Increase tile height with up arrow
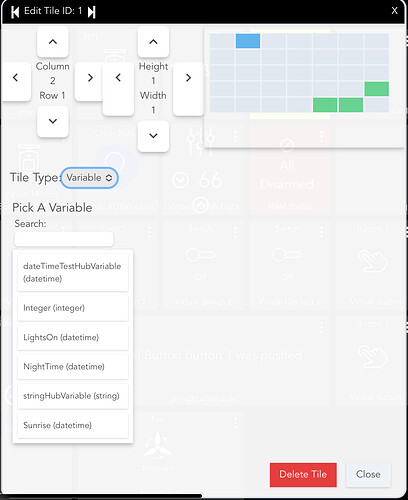The image size is (408, 500). (x=153, y=42)
